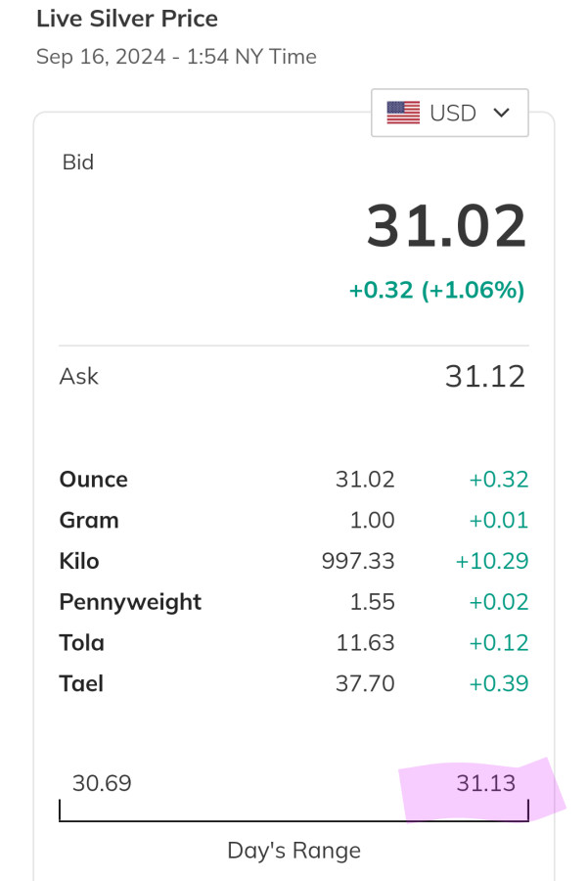The image size is (588, 881).
Task: Select the Pennyweight row label
Action: pos(130,602)
